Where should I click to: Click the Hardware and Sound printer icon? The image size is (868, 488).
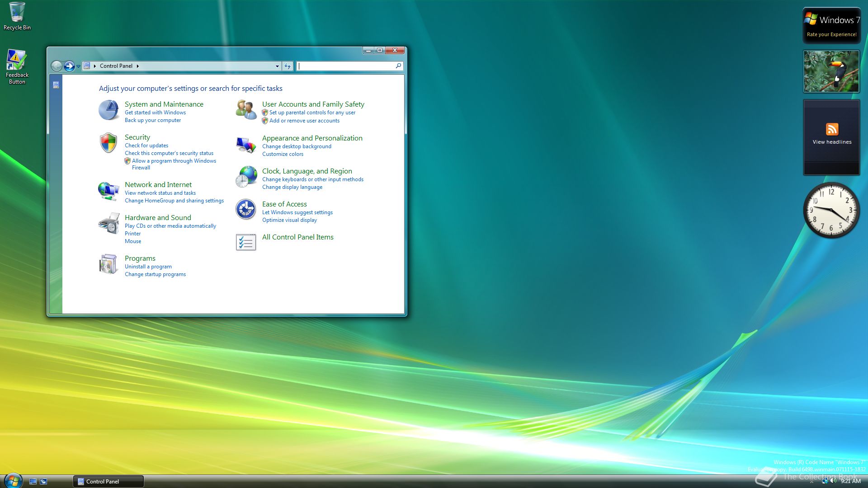click(108, 224)
